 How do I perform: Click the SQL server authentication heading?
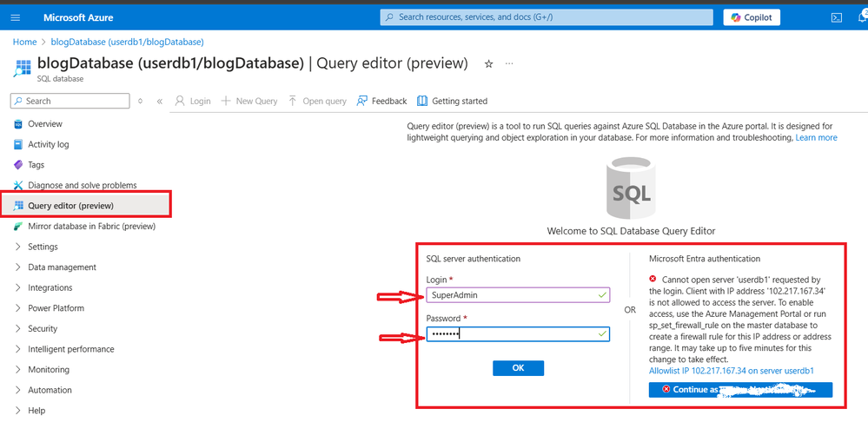click(474, 259)
